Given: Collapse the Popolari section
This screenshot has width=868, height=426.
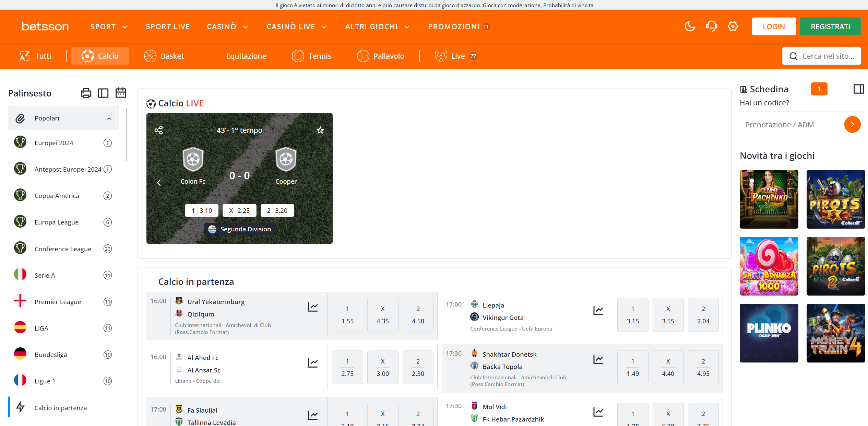Looking at the screenshot, I should click(x=63, y=118).
